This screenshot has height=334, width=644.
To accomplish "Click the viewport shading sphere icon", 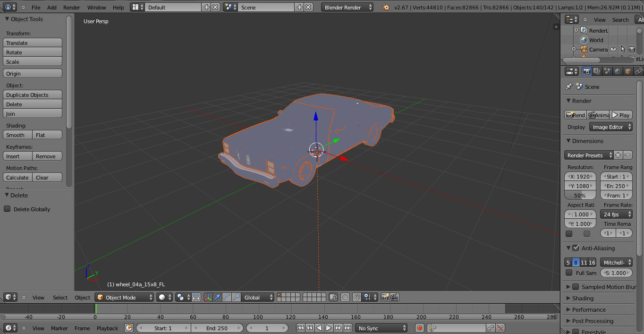I will 165,297.
